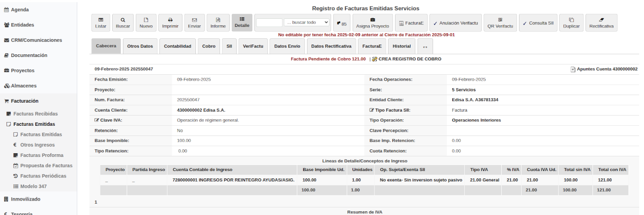Switch to the Contabilidad tab
This screenshot has width=644, height=215.
pos(178,46)
